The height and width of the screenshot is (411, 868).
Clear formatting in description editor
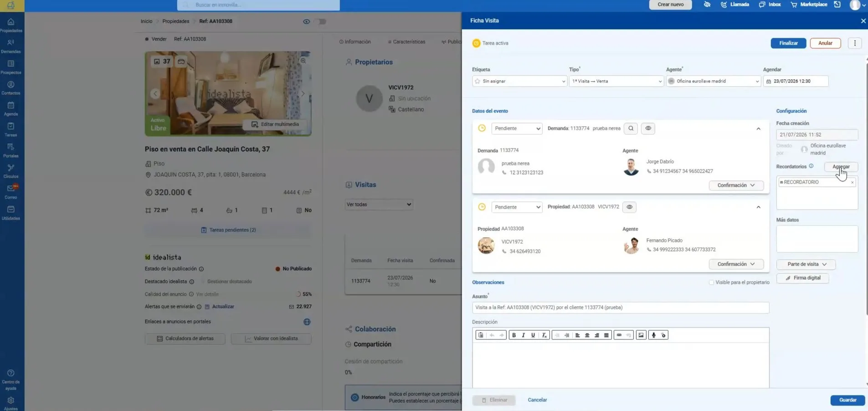click(544, 335)
